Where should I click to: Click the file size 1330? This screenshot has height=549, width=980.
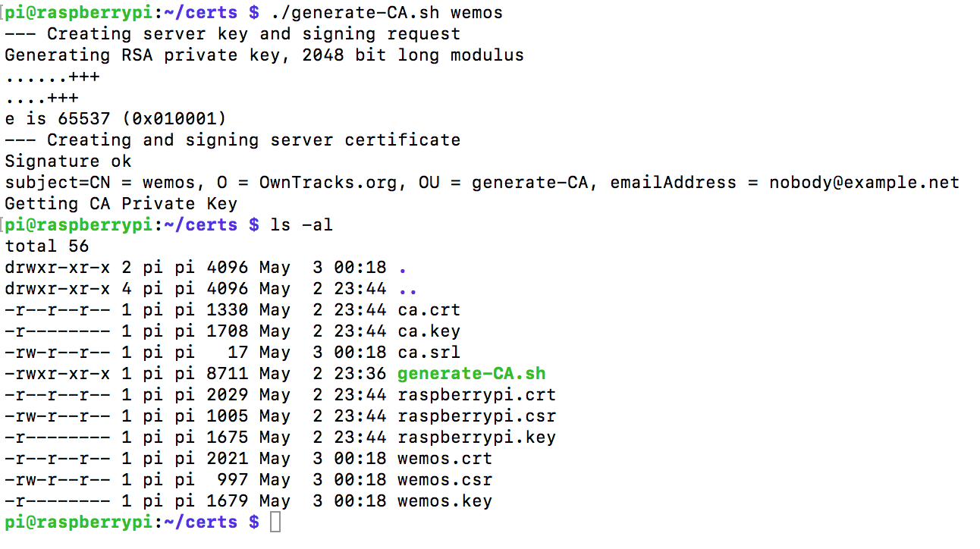(x=227, y=310)
